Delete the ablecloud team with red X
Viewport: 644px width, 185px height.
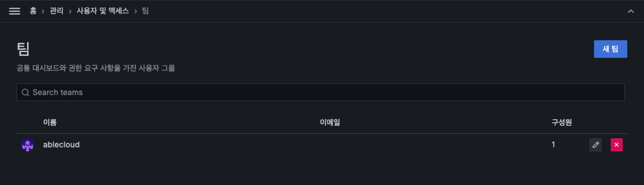tap(617, 145)
